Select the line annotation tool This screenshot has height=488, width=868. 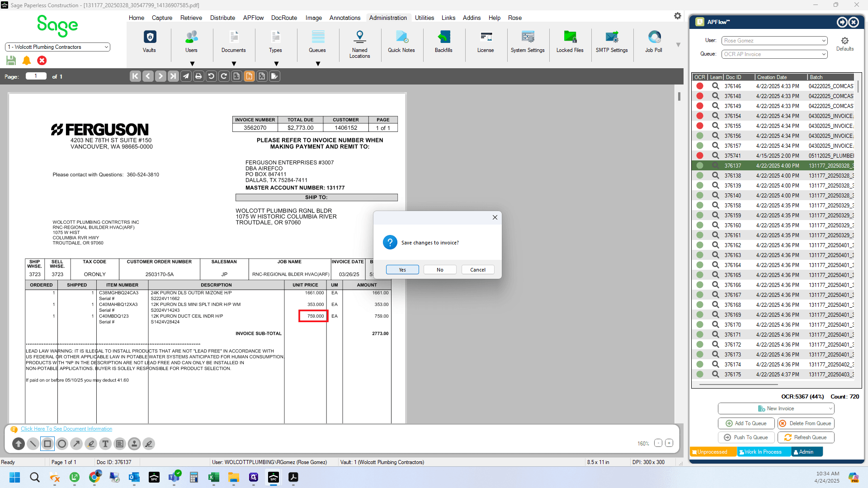(x=33, y=444)
